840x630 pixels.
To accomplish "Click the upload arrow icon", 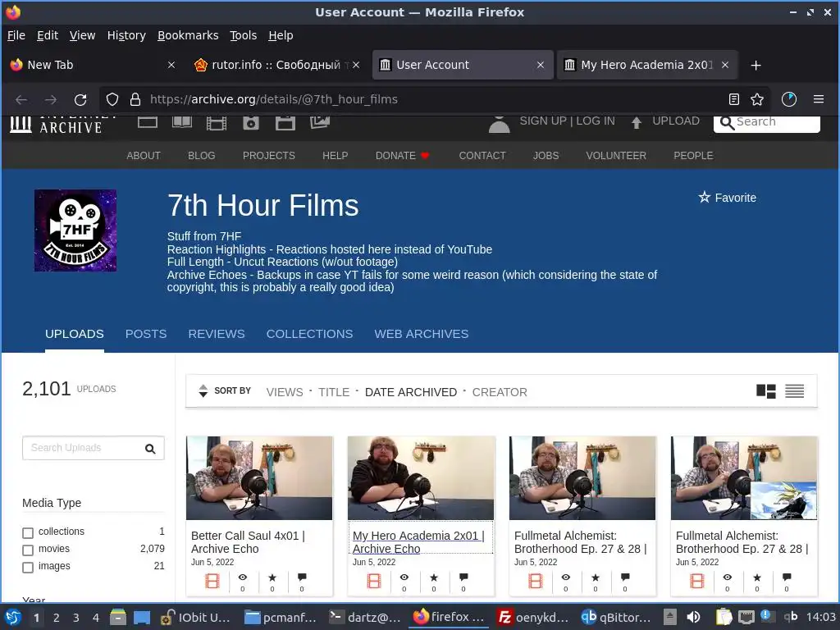I will [636, 123].
